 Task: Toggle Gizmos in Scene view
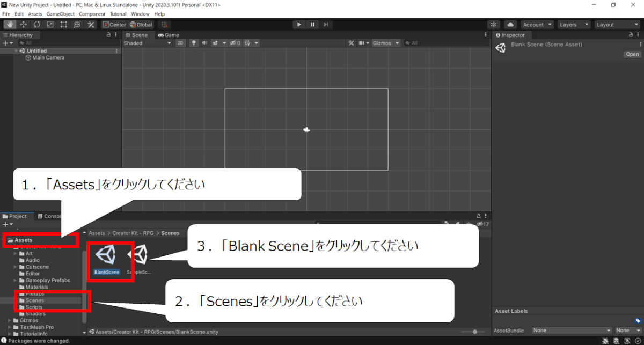point(382,43)
